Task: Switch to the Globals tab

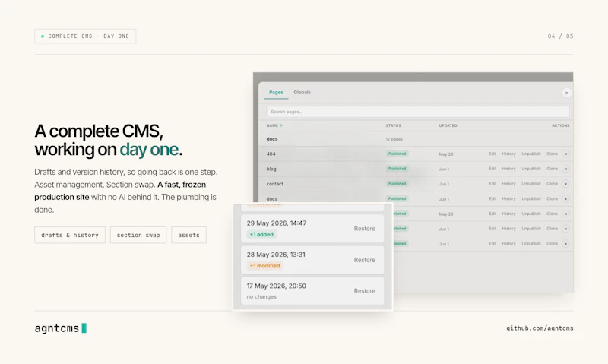Action: click(x=302, y=92)
